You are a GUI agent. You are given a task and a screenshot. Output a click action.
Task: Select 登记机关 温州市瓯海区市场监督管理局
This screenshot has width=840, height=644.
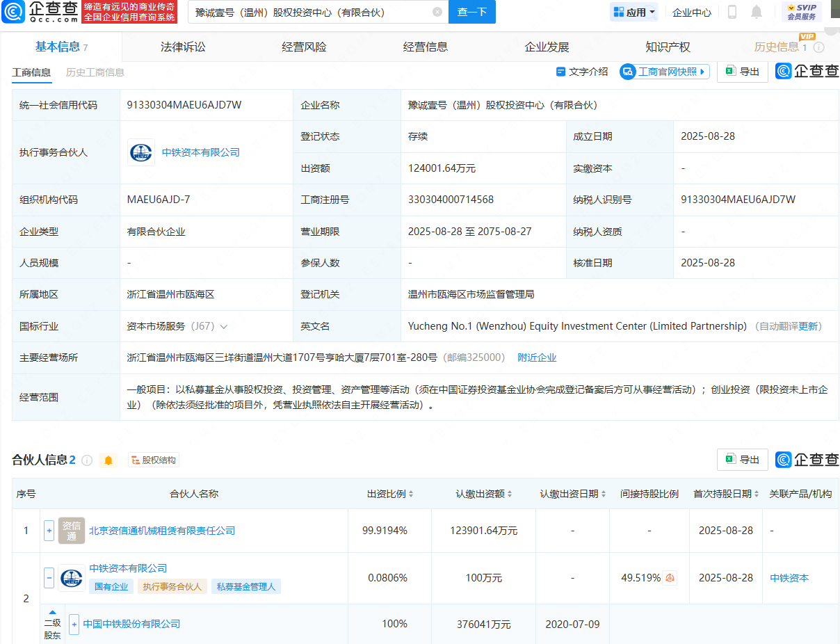click(x=471, y=294)
